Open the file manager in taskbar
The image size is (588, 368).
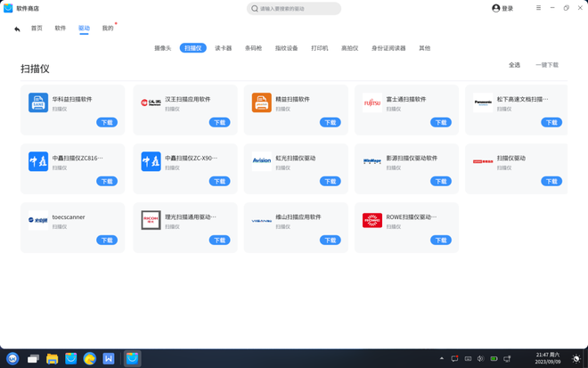(x=52, y=358)
